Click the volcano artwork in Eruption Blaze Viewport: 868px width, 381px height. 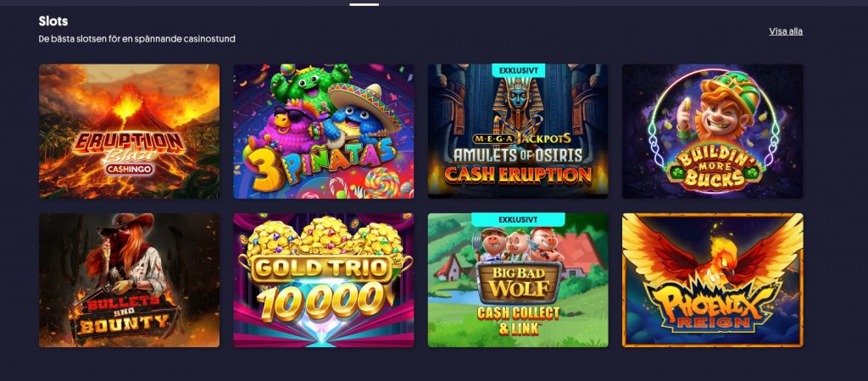(129, 105)
